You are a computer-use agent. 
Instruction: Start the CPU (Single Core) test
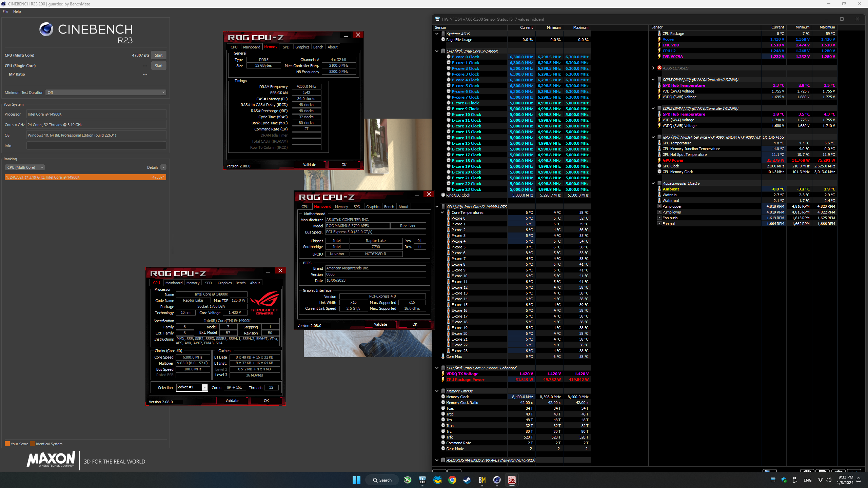pos(158,66)
